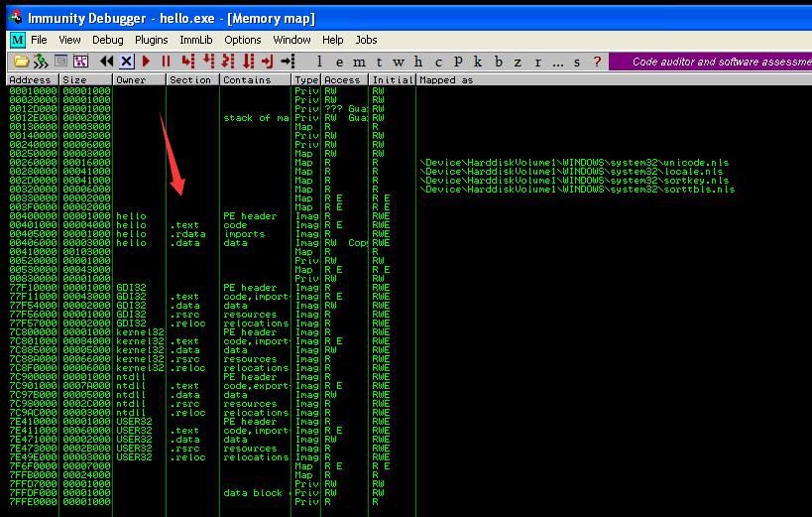Select hello .data row 00406000
812x517 pixels.
point(409,243)
